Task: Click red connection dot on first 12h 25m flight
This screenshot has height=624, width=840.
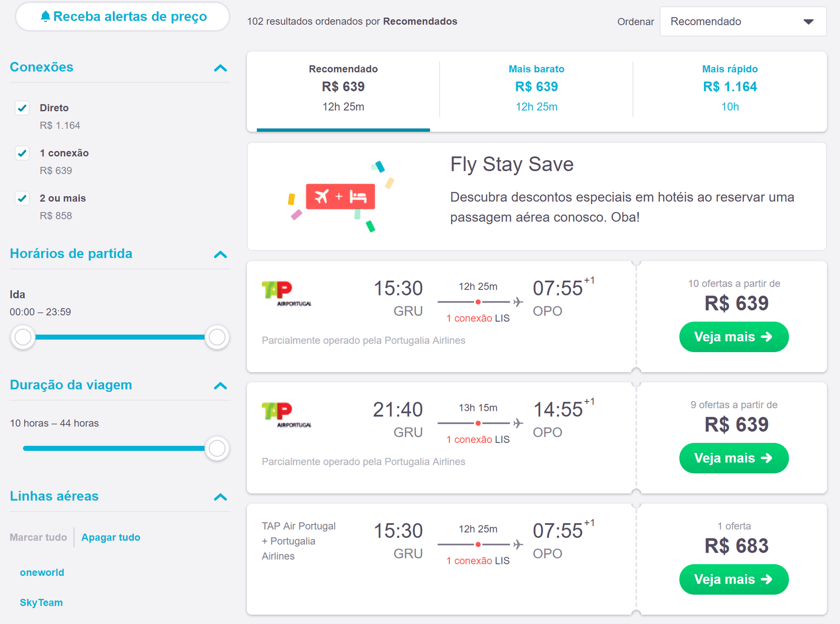Action: pos(478,302)
